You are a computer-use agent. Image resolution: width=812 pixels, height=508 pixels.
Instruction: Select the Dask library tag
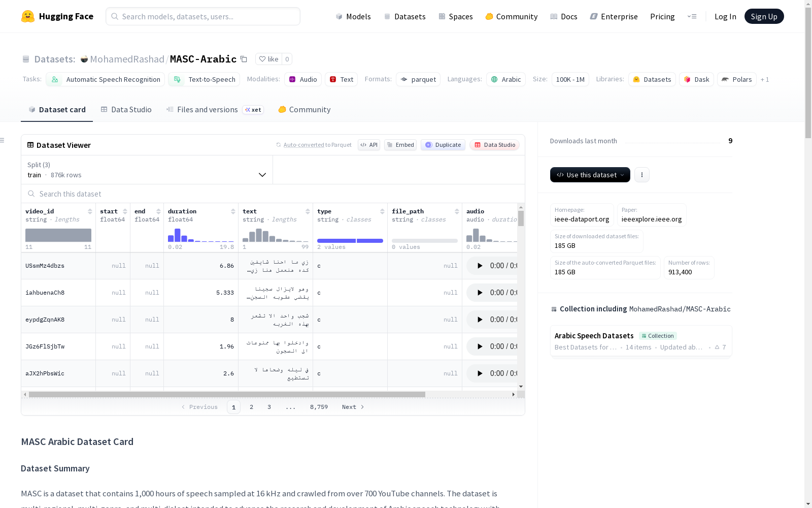[x=697, y=79]
